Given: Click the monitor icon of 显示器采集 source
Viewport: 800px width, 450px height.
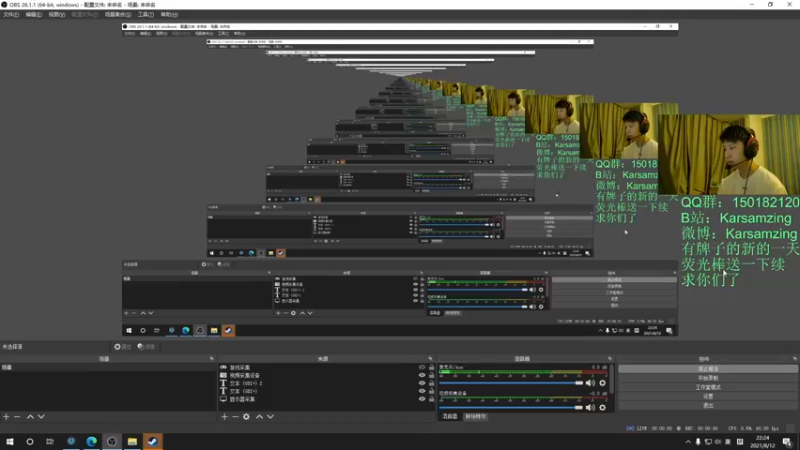Looking at the screenshot, I should tap(223, 399).
